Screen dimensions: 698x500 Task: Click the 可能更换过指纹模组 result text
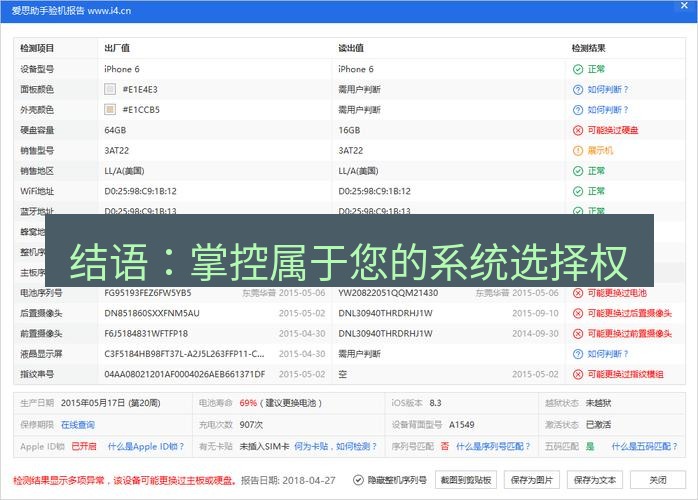tap(625, 374)
